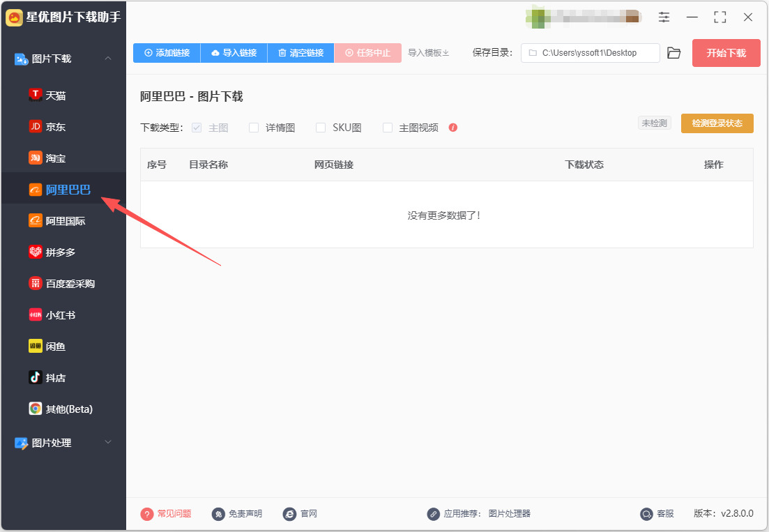Screen dimensions: 769x532
Task: Click the 未检测 status badge
Action: coord(654,123)
